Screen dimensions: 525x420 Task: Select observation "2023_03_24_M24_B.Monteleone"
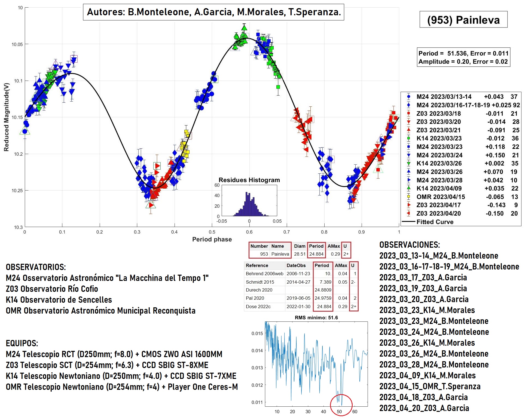(434, 332)
